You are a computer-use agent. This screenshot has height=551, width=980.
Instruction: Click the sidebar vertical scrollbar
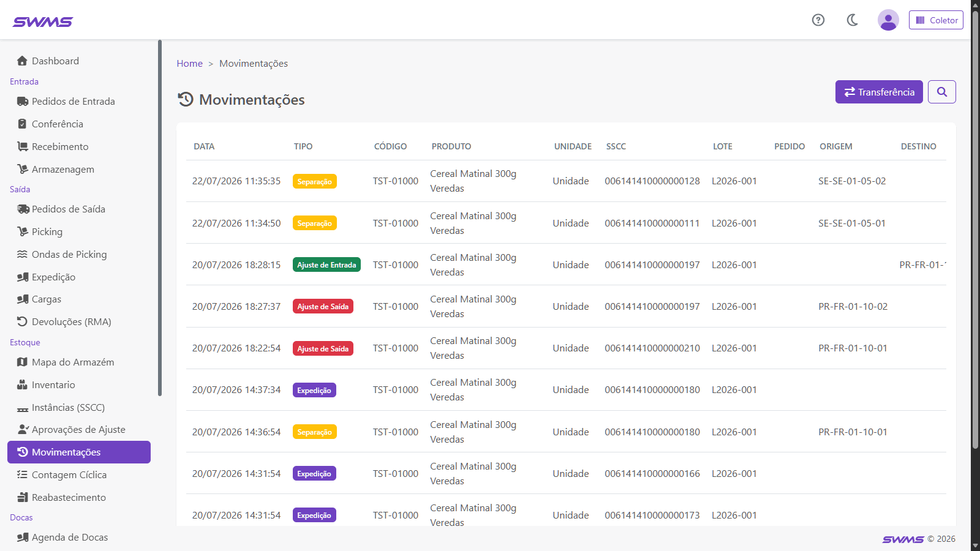click(x=160, y=218)
